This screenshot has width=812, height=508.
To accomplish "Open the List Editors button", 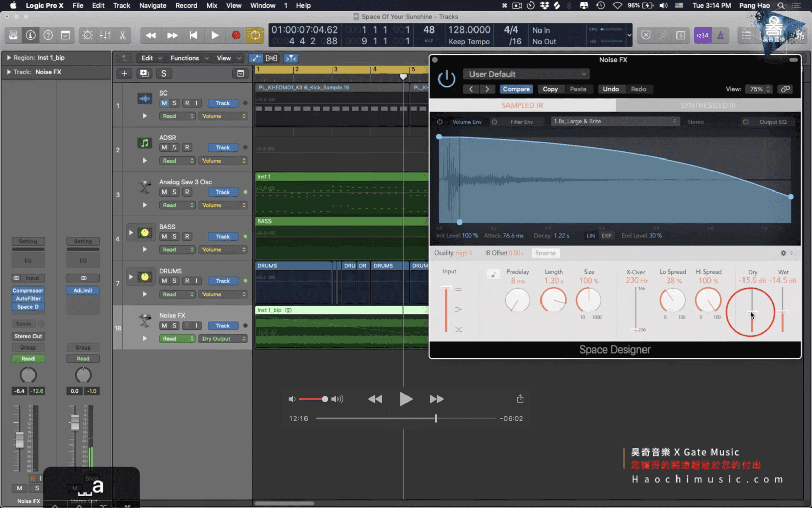I will point(747,35).
